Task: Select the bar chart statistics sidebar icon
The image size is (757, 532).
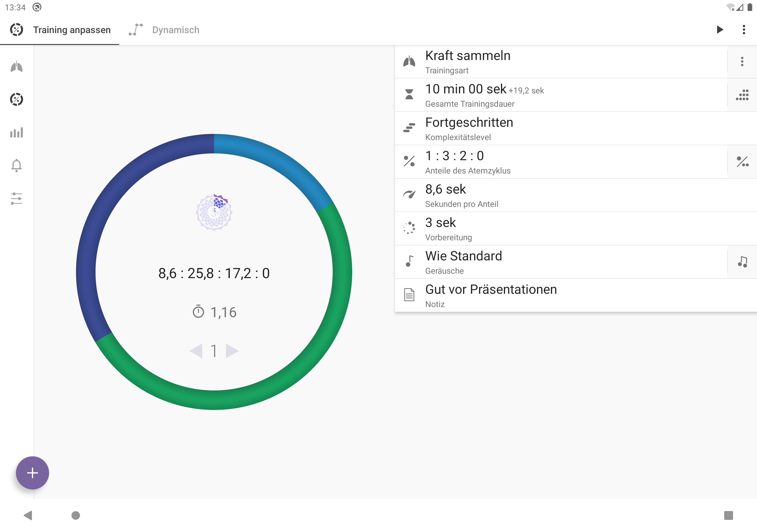Action: [17, 132]
